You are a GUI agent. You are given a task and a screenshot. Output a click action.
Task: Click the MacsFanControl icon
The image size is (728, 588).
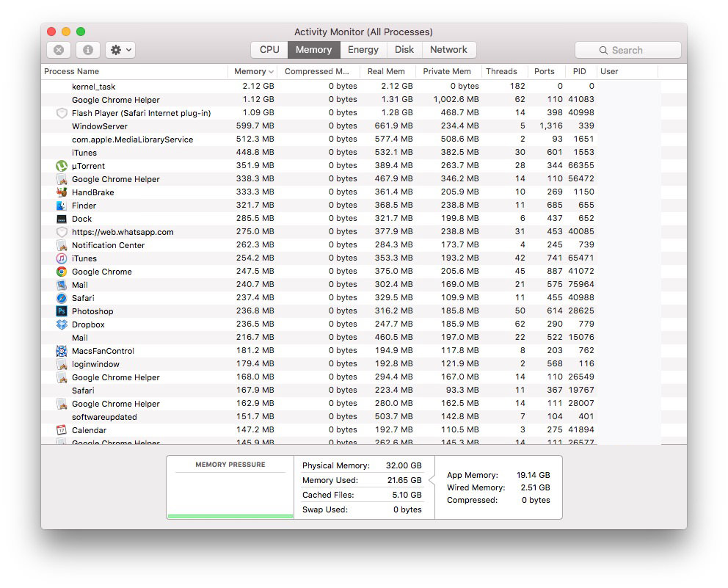[x=62, y=351]
